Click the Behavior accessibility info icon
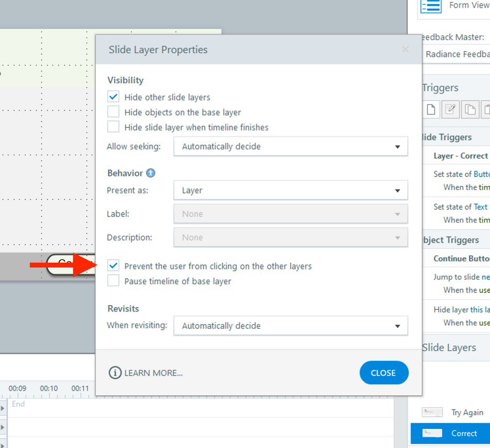Viewport: 490px width, 448px height. (x=151, y=173)
